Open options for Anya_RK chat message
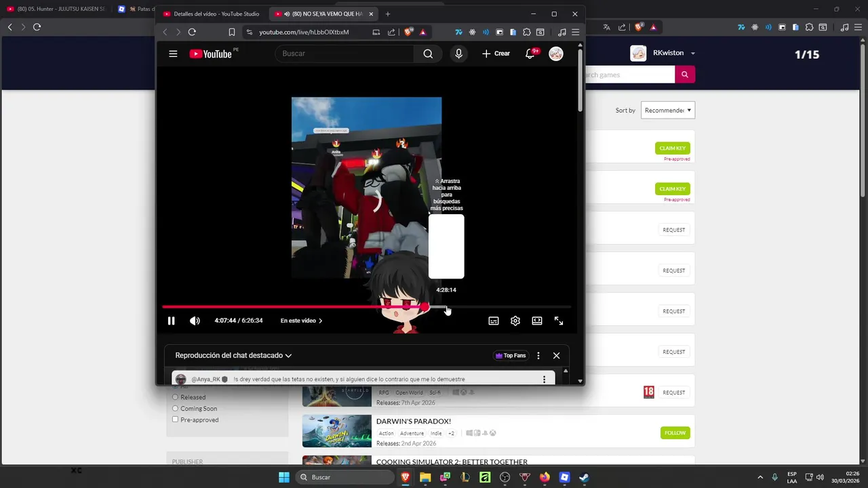 (x=544, y=380)
